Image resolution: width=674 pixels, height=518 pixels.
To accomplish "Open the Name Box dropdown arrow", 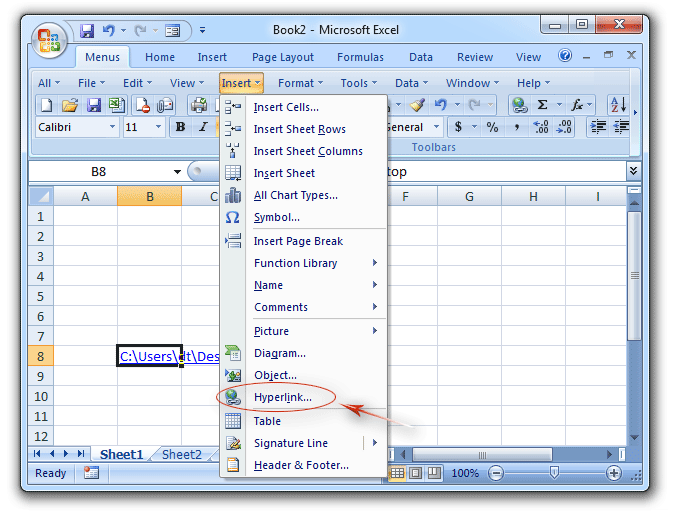I will pyautogui.click(x=177, y=172).
